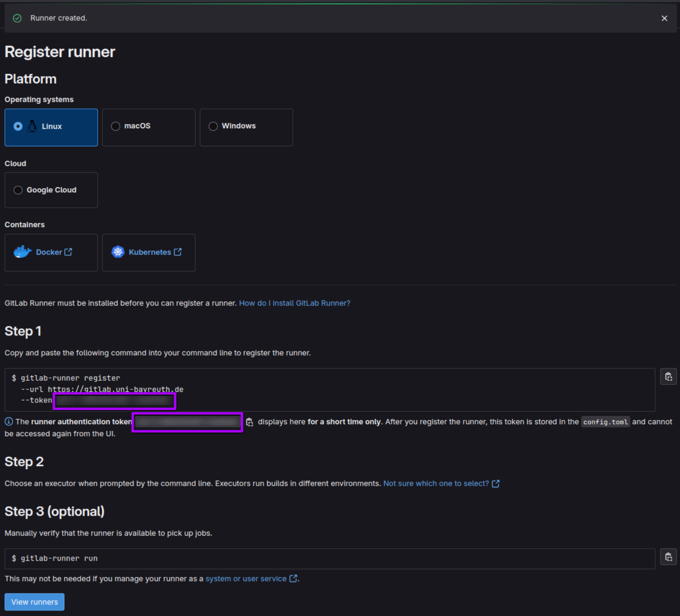Dismiss the Runner created alert
680x616 pixels.
pyautogui.click(x=664, y=18)
